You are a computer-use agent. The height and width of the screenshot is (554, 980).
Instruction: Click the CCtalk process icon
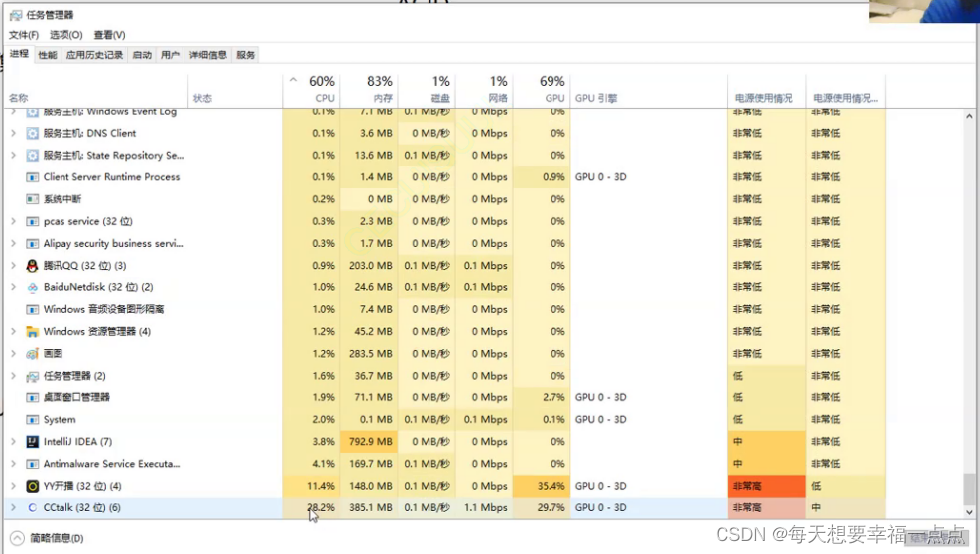[x=33, y=507]
